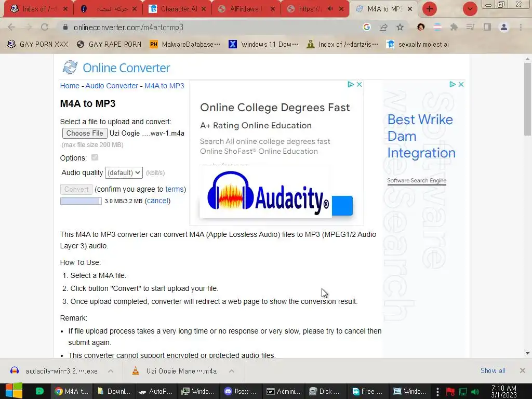
Task: Switch to the Character.AI tab
Action: 177,9
